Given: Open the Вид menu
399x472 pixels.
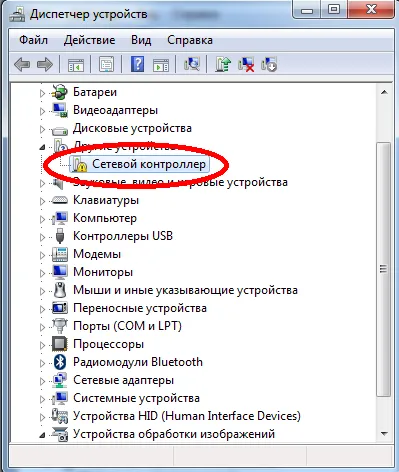Looking at the screenshot, I should click(141, 40).
